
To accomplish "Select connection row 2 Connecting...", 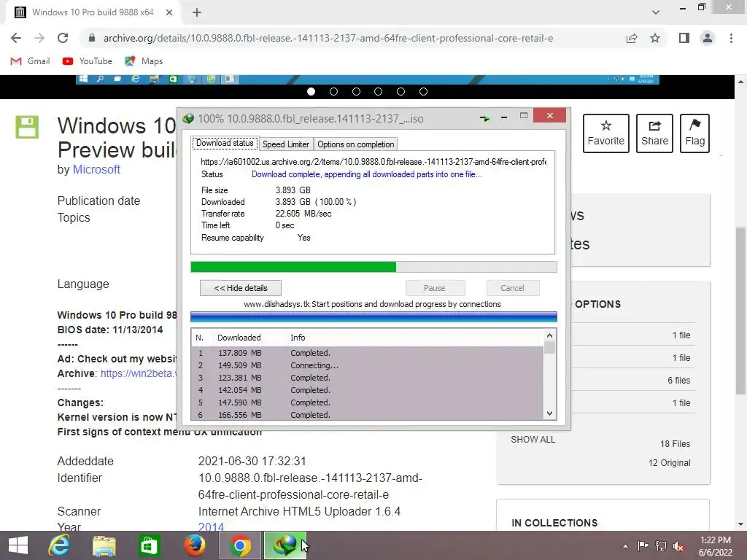I will [x=367, y=365].
